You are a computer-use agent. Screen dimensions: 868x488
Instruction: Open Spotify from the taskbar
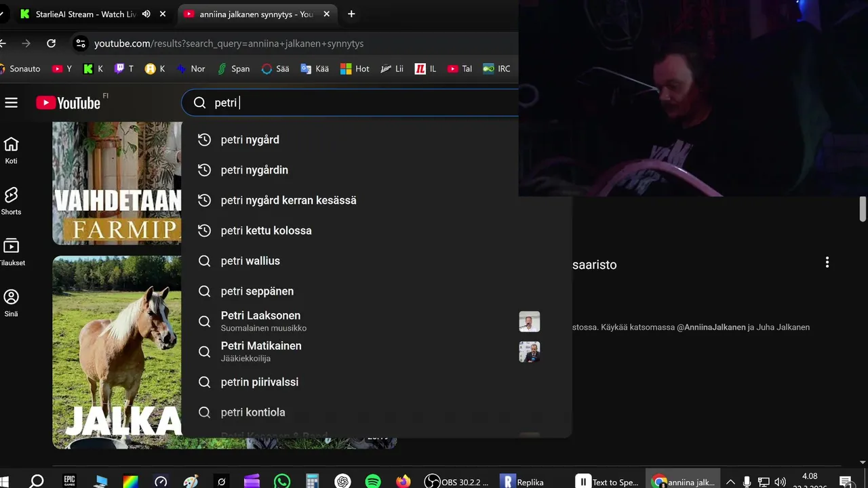coord(373,481)
